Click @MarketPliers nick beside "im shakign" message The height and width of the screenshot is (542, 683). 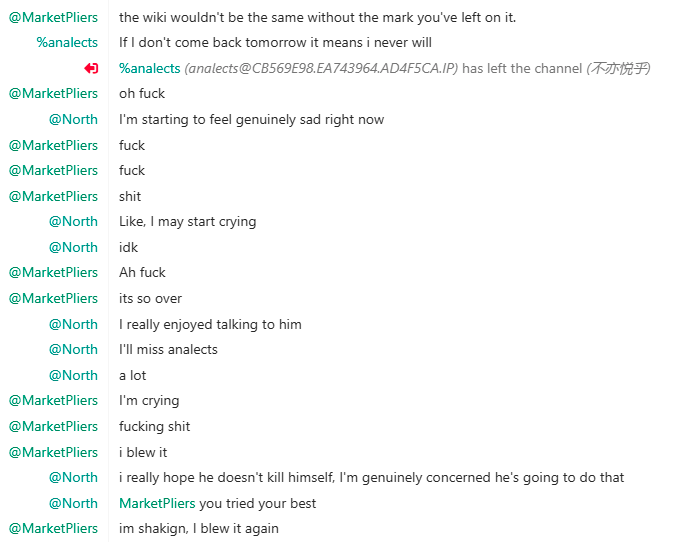click(x=54, y=528)
